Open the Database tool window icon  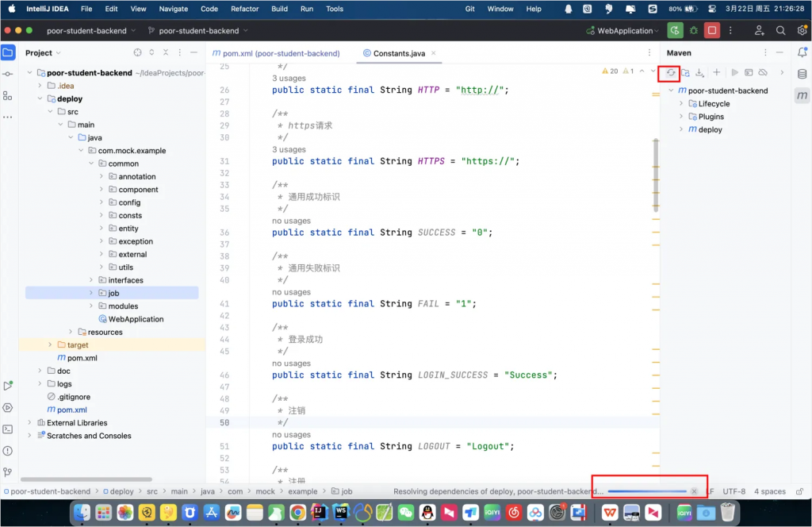(x=802, y=74)
